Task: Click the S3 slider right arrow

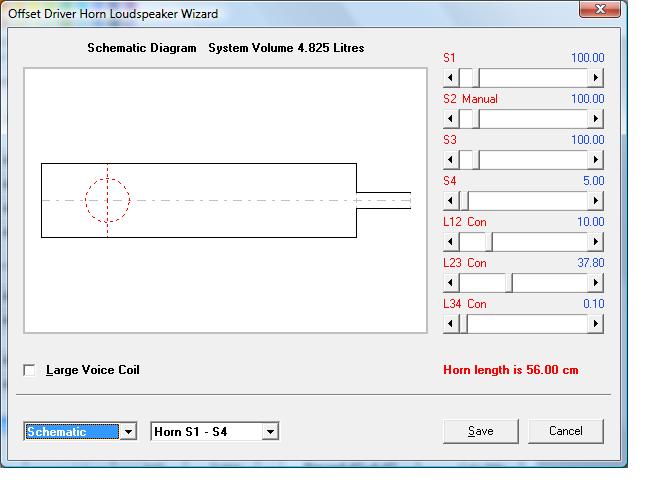Action: [x=596, y=159]
